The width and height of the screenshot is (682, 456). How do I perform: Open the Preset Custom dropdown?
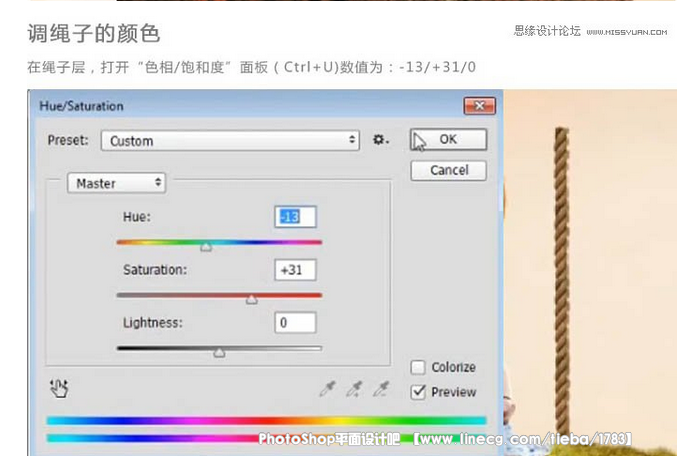pyautogui.click(x=230, y=141)
